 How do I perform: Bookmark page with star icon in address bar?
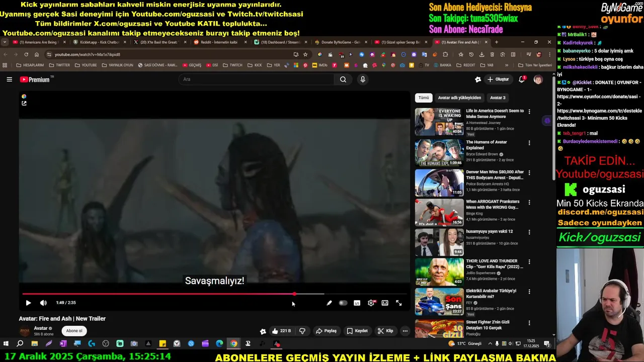tap(305, 54)
